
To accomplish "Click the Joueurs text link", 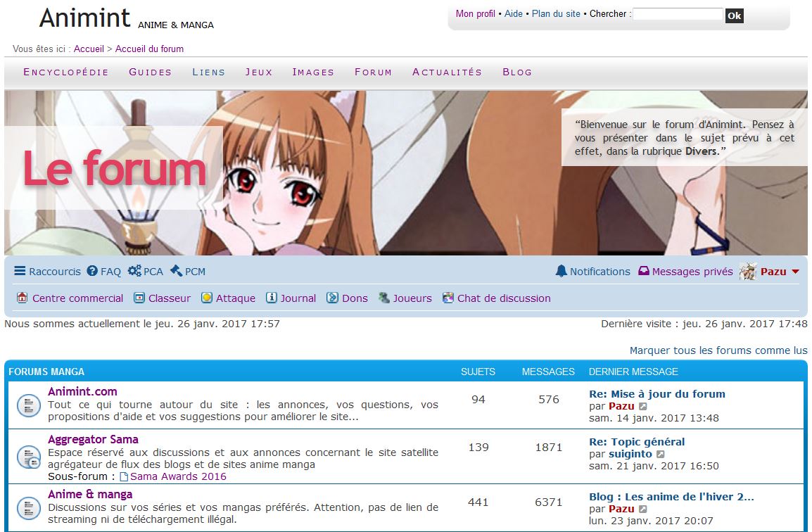I will click(x=412, y=298).
